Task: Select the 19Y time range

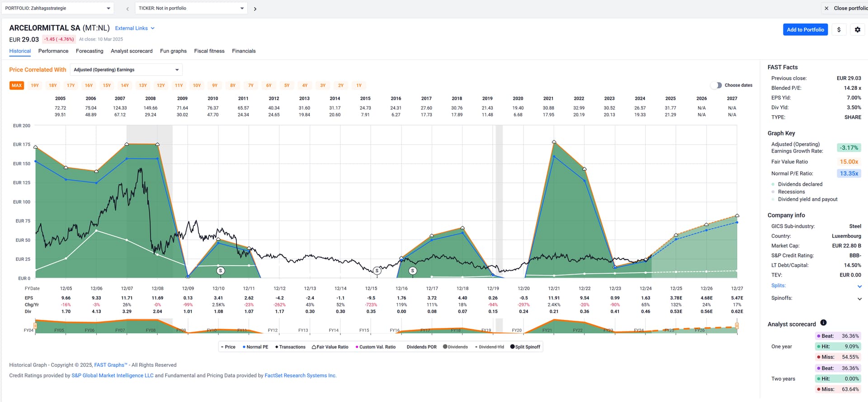Action: (x=35, y=85)
